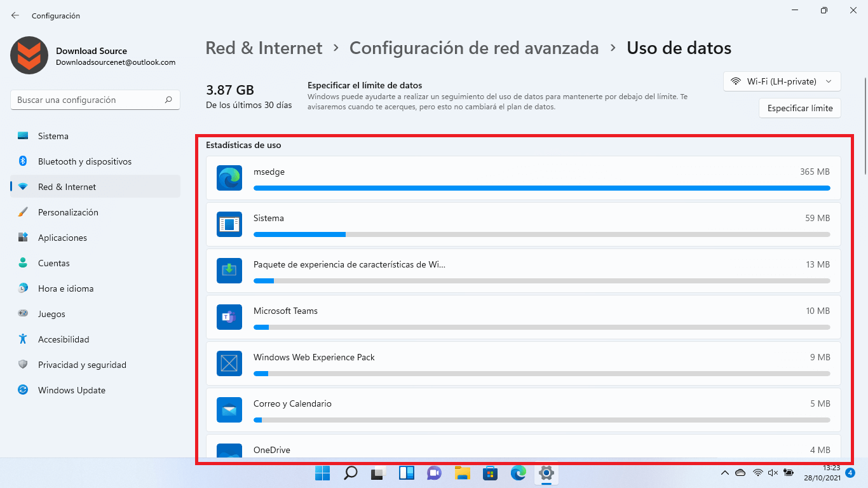Open the notification count badge
868x488 pixels.
click(851, 473)
